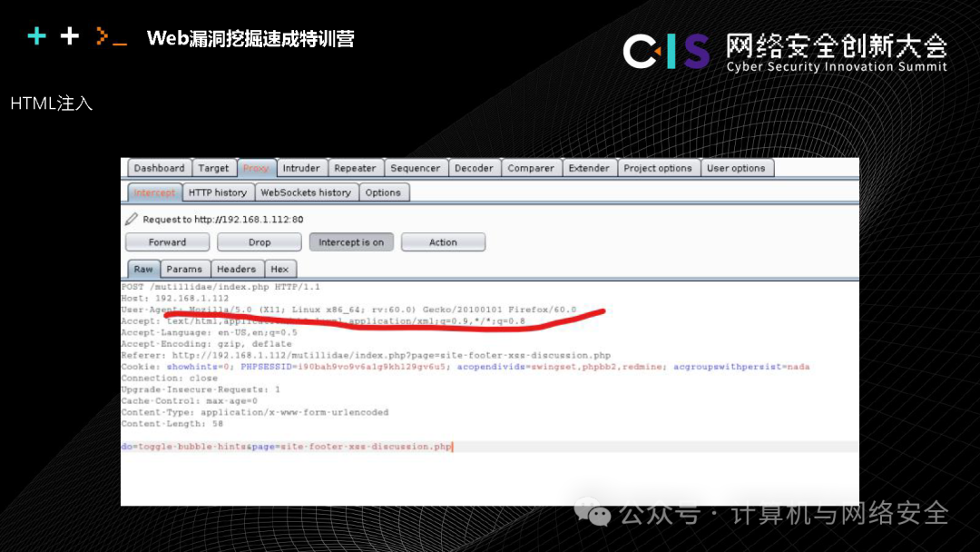Switch to the Headers view tab
The image size is (980, 552).
point(236,269)
